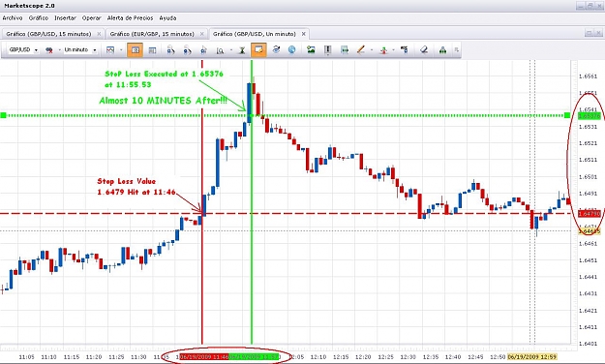Select the green handle at left of 1.65376 line
The height and width of the screenshot is (364, 605).
tap(3, 115)
